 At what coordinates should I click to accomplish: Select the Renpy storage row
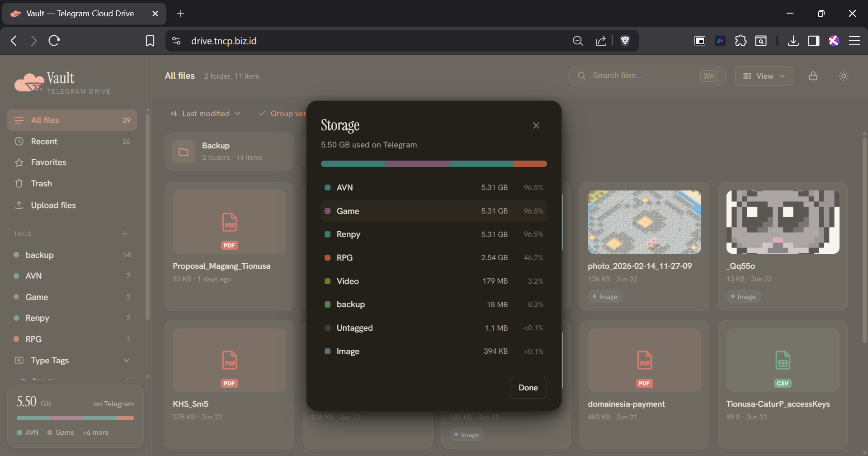point(434,234)
